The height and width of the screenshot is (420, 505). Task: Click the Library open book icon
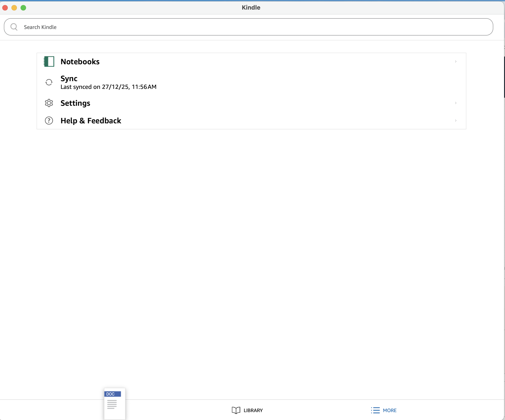236,410
